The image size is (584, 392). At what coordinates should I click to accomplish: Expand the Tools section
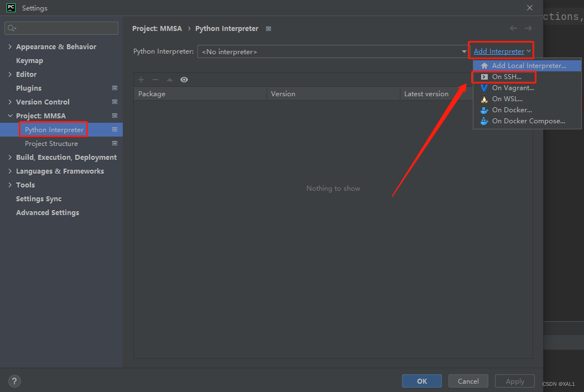pyautogui.click(x=10, y=185)
